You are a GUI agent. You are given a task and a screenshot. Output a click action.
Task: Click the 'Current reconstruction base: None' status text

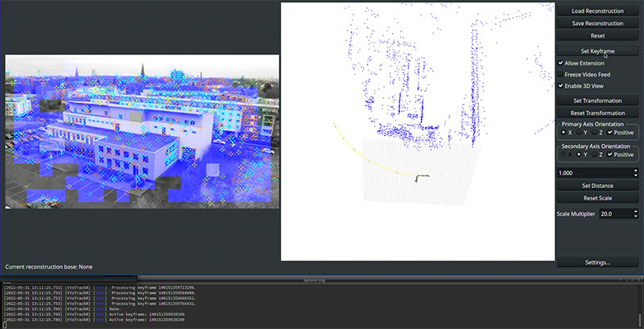coord(49,266)
